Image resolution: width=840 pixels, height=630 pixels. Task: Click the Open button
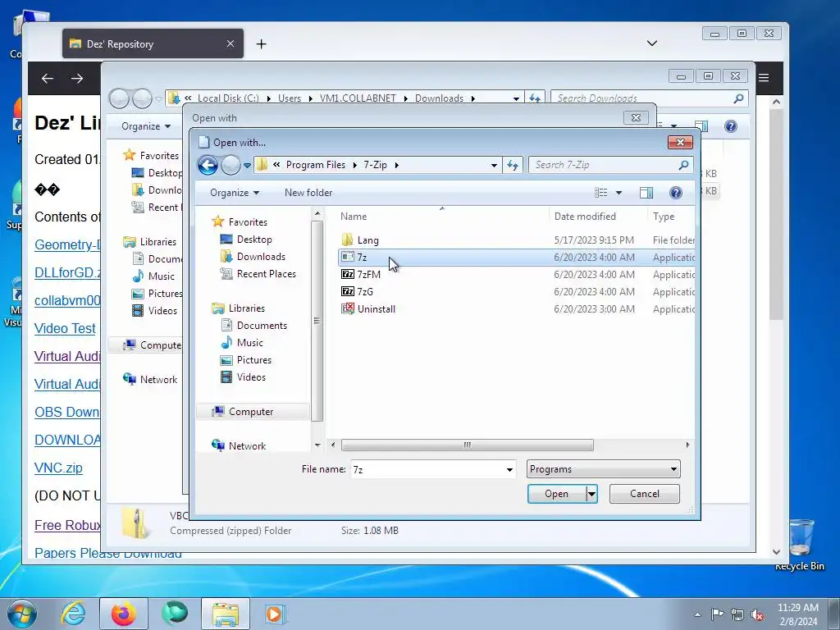tap(557, 493)
